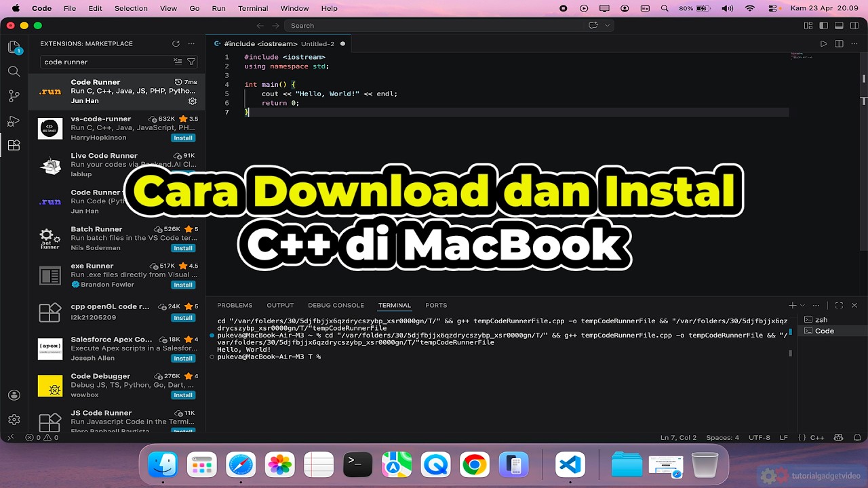
Task: Open the extensions filter menu
Action: pyautogui.click(x=191, y=62)
